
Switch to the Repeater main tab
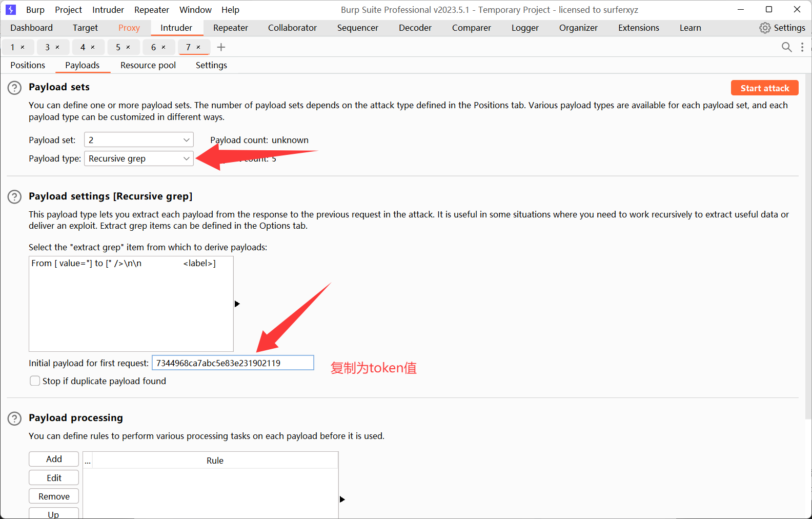coord(231,28)
